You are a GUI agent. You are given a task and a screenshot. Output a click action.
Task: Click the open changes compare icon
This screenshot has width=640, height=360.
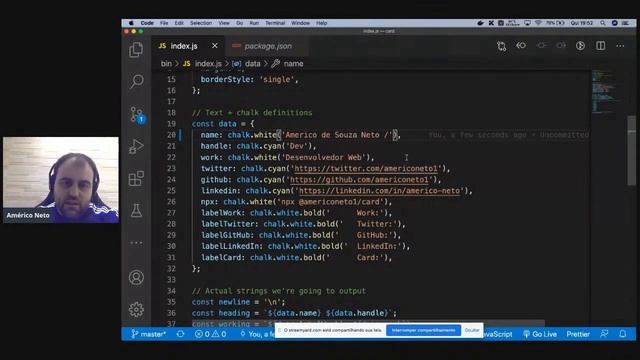[x=501, y=46]
